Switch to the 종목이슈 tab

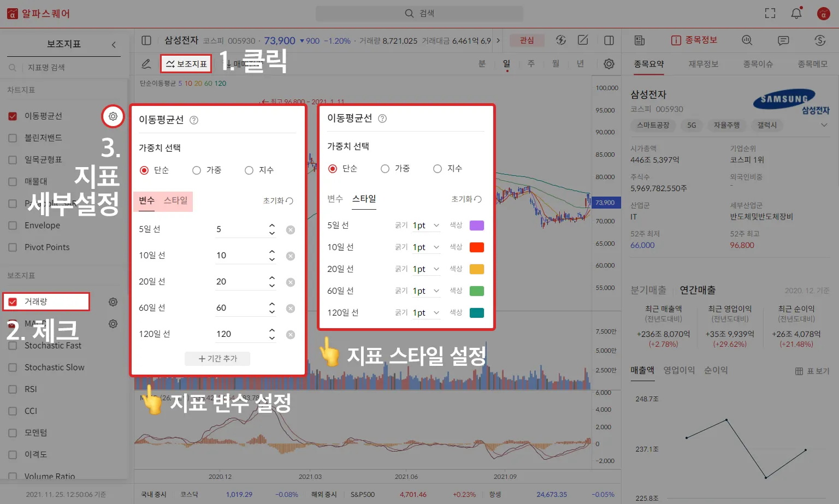pyautogui.click(x=758, y=64)
